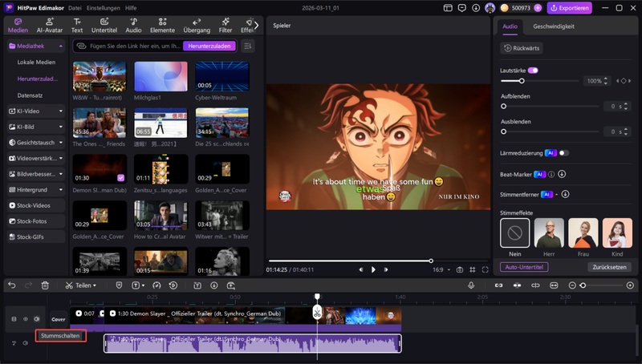
Task: Start voice recording with microphone icon
Action: coord(471,285)
